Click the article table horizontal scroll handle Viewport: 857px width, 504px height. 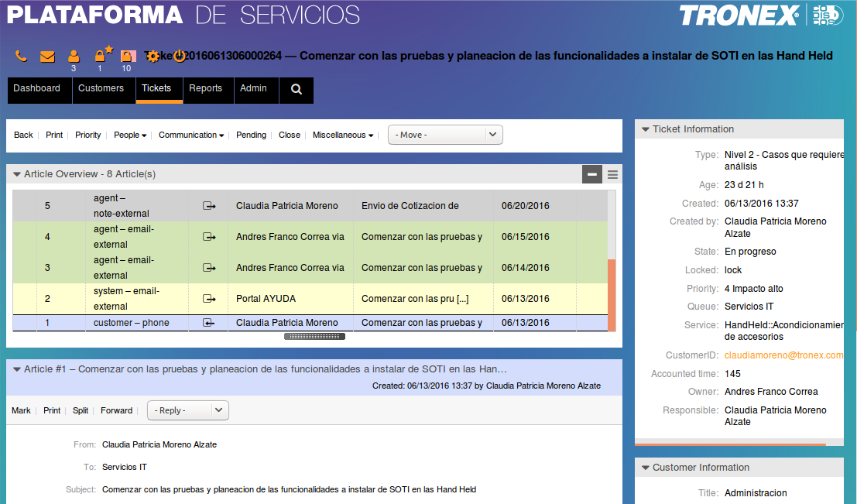click(x=315, y=337)
